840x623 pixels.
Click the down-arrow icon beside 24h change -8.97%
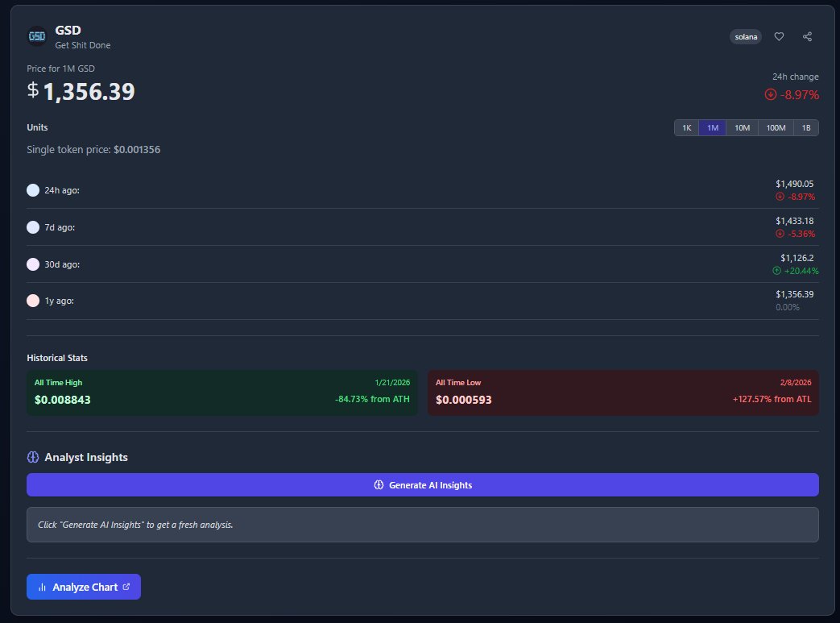[x=771, y=94]
